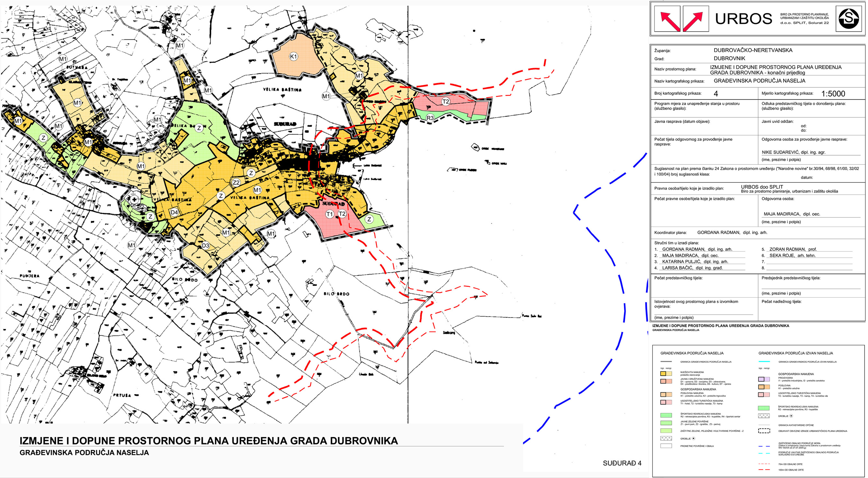
Task: Click the D4 school zone marker
Action: pyautogui.click(x=174, y=212)
